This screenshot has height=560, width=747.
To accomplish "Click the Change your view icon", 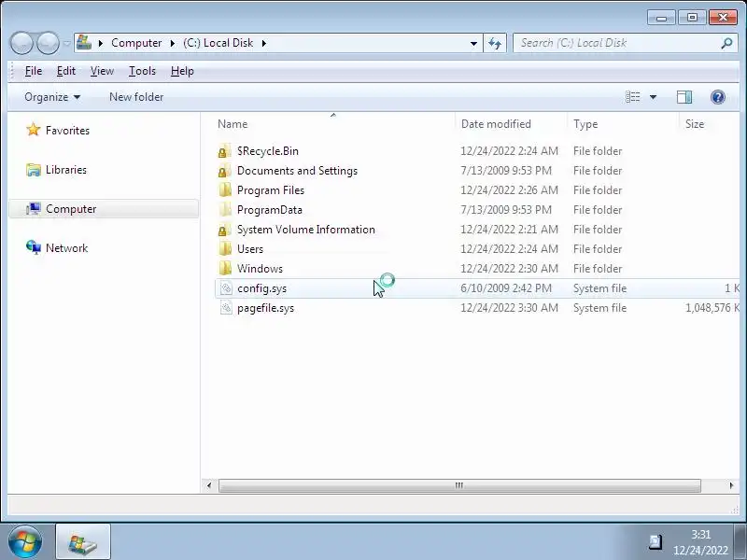I will 633,97.
